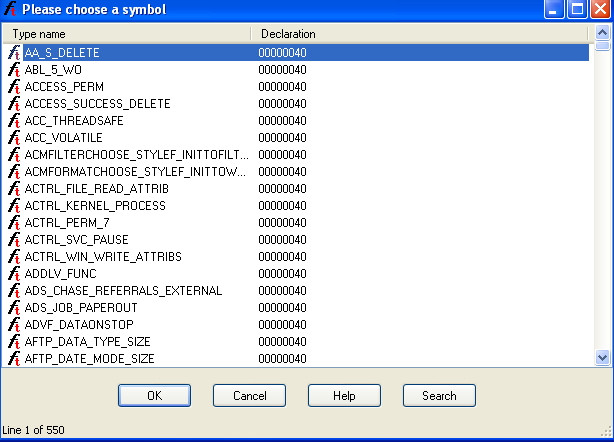Open the Help button
The image size is (614, 442).
pos(344,396)
